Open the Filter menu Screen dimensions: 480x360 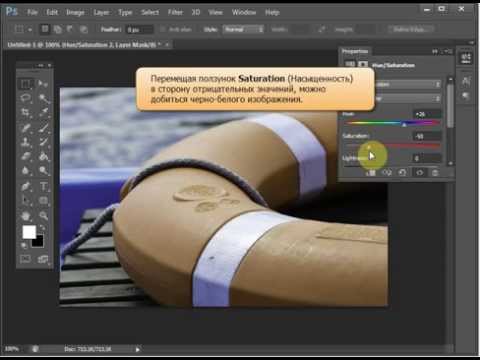(x=175, y=12)
